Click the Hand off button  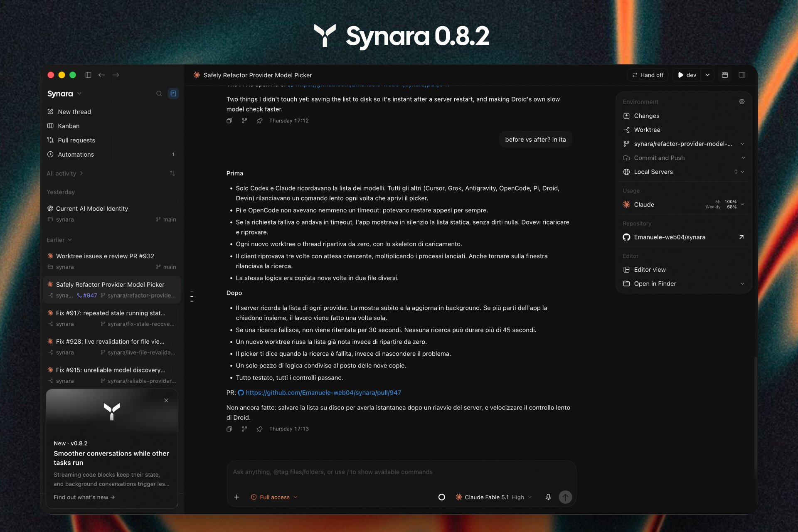point(648,75)
